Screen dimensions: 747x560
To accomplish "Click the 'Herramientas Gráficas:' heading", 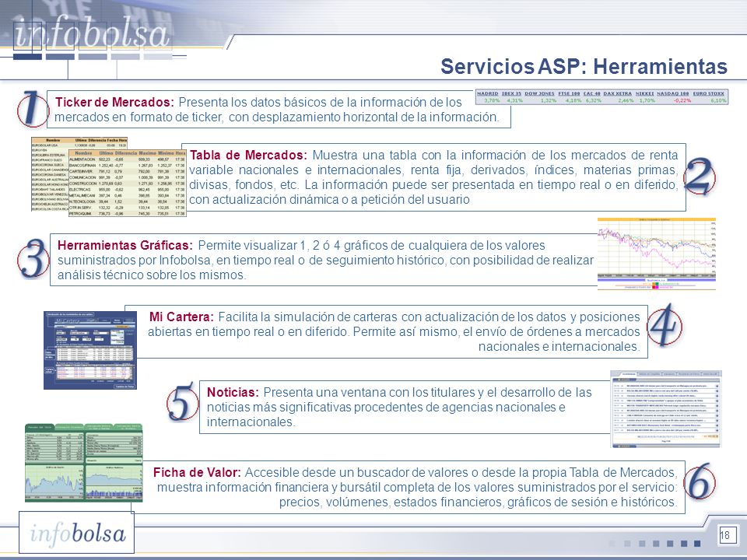I will point(124,245).
